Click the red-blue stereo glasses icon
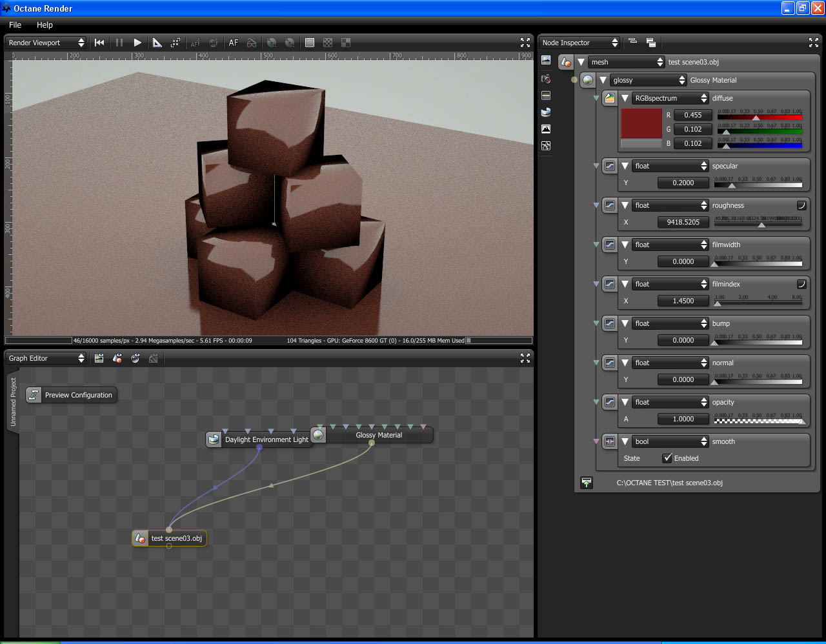The height and width of the screenshot is (644, 826). [x=252, y=43]
